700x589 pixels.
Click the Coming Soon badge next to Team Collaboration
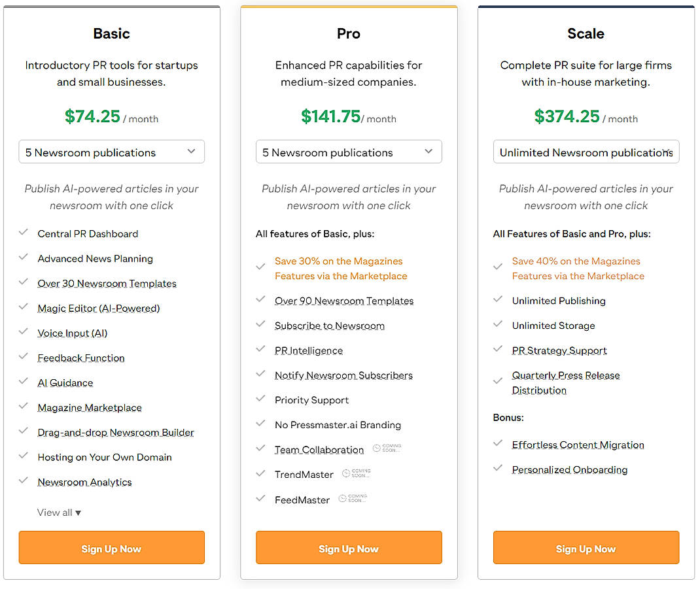[387, 448]
